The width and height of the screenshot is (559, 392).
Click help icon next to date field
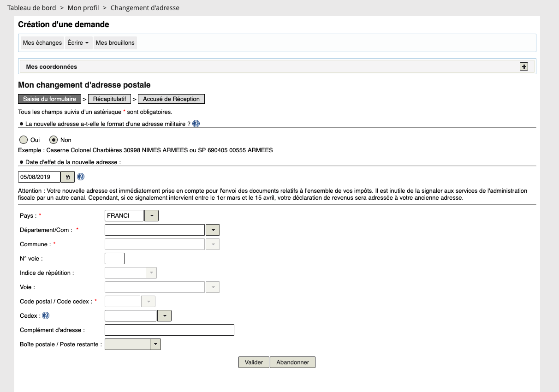pyautogui.click(x=81, y=177)
